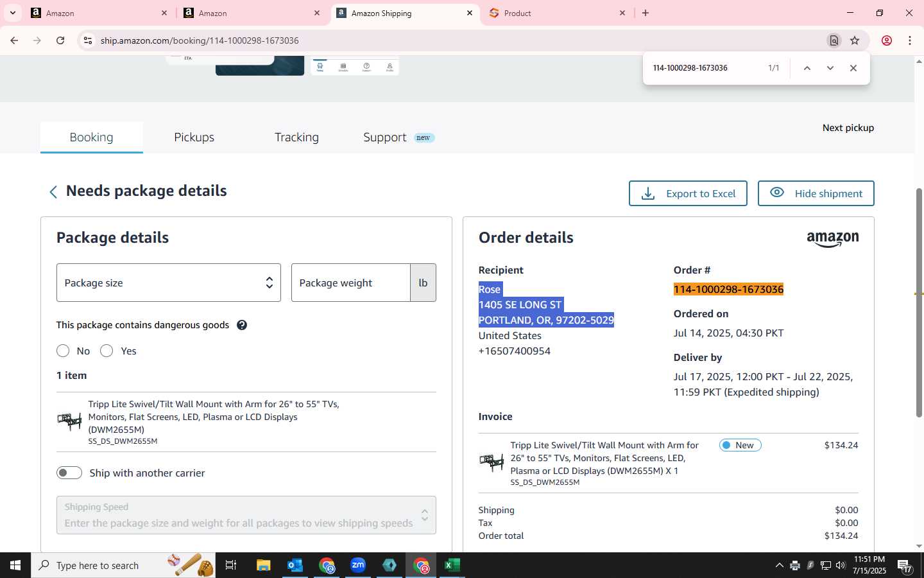
Task: Click Amazon logo in Order details
Action: pos(833,239)
